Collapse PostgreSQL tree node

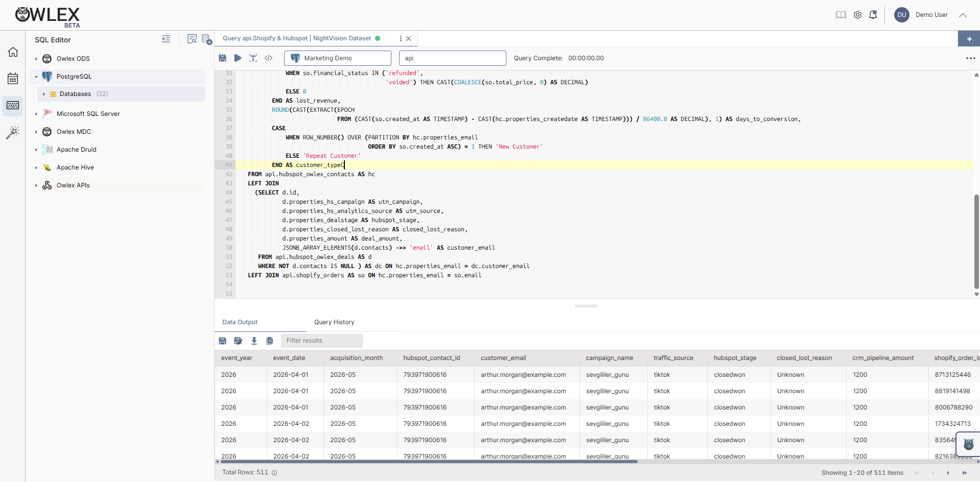(x=36, y=77)
